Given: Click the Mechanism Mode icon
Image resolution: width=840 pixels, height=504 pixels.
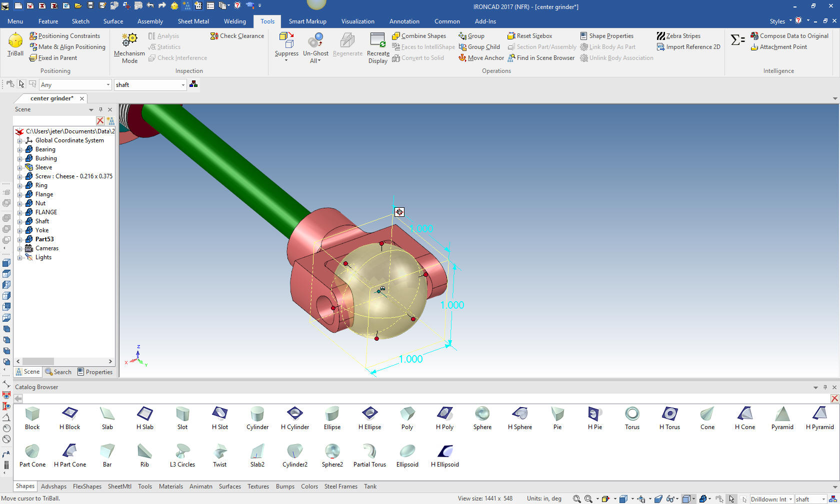Looking at the screenshot, I should click(129, 41).
